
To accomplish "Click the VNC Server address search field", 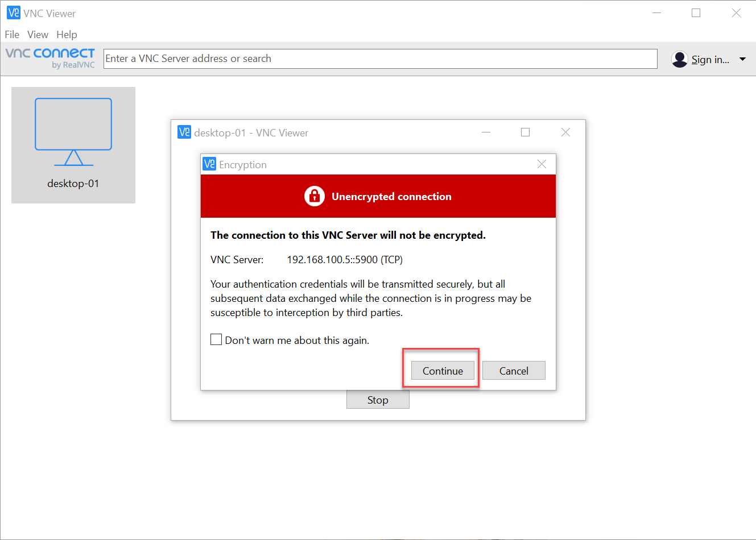I will click(380, 59).
